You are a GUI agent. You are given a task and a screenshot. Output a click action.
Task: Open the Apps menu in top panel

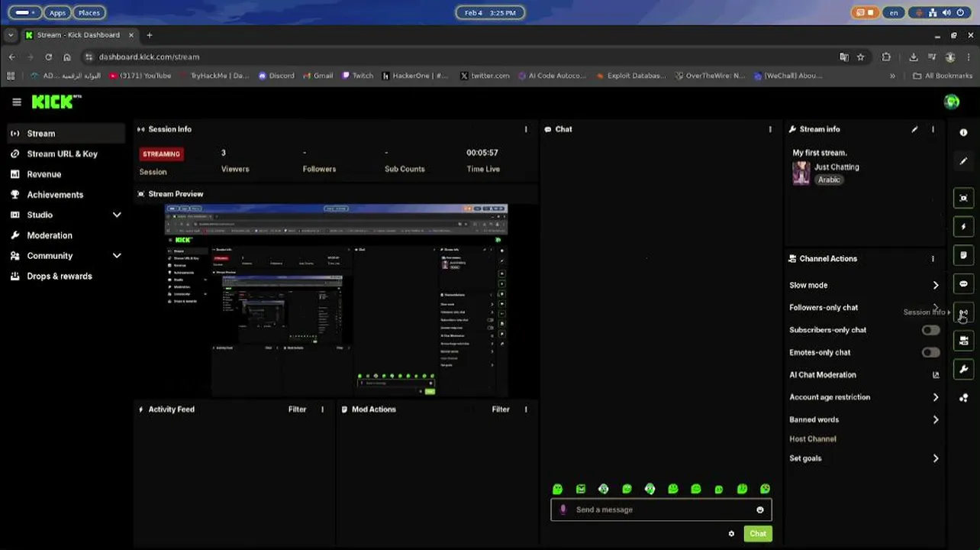point(57,12)
